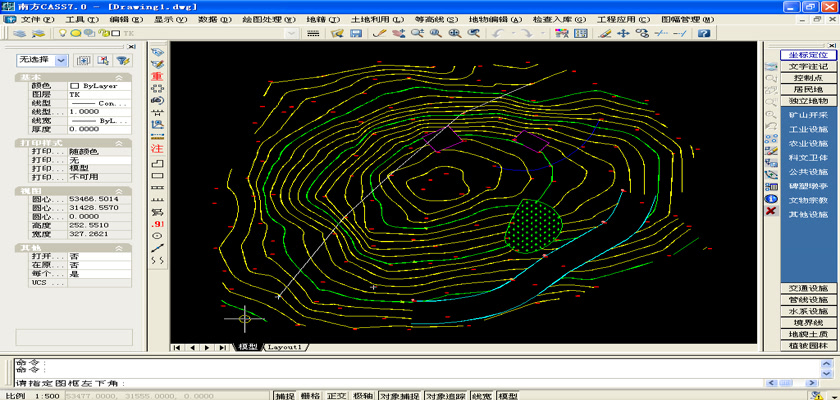Click the ByLayer color swatch field
This screenshot has height=400, width=840.
click(100, 86)
